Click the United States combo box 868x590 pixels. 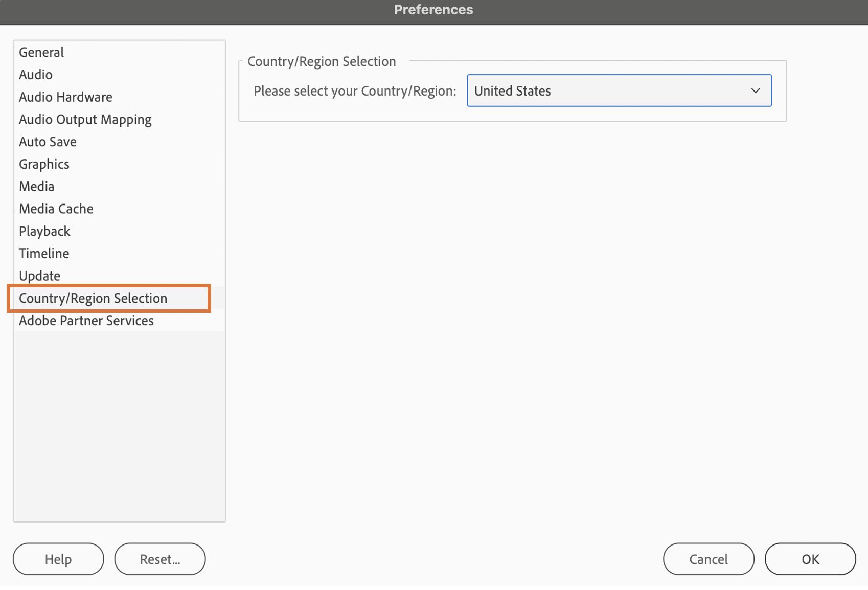point(603,91)
